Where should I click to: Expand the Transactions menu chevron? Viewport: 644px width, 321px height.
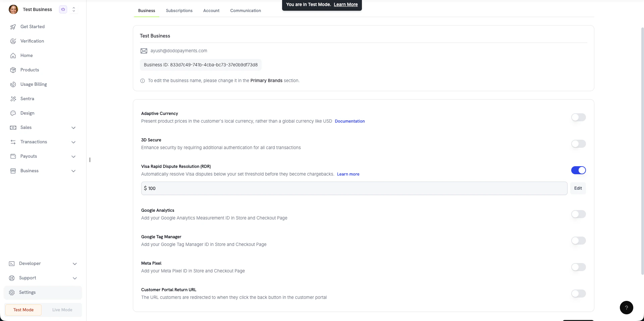(73, 142)
